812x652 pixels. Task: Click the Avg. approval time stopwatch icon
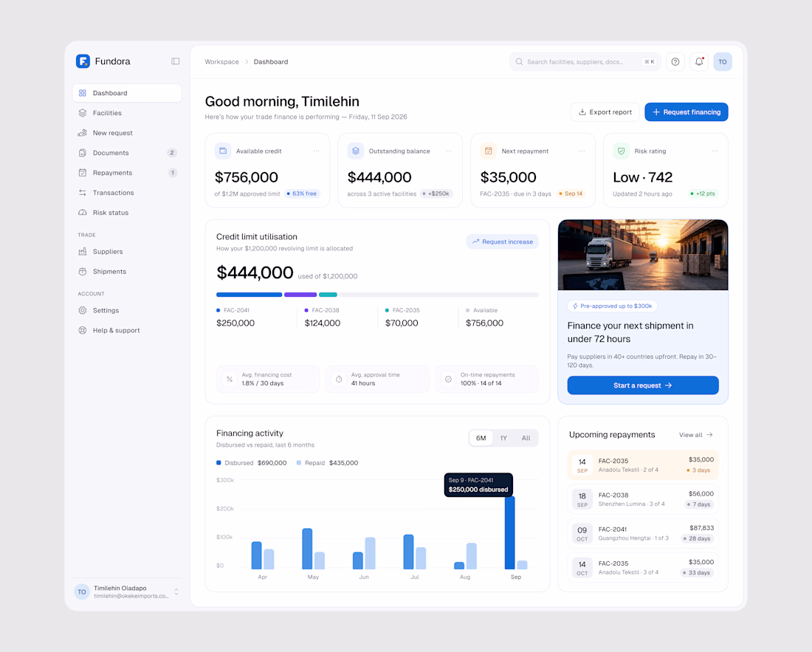pyautogui.click(x=339, y=379)
